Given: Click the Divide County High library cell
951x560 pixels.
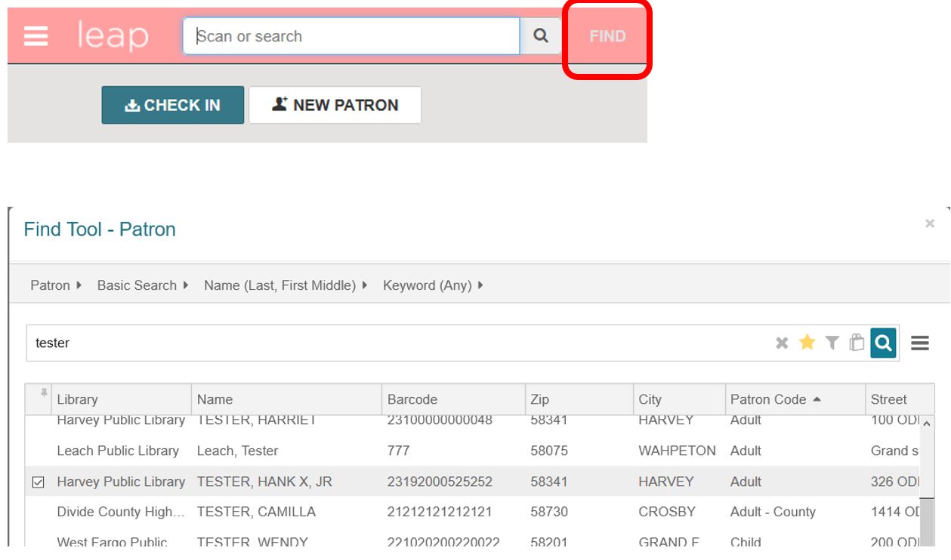Looking at the screenshot, I should pos(121,512).
